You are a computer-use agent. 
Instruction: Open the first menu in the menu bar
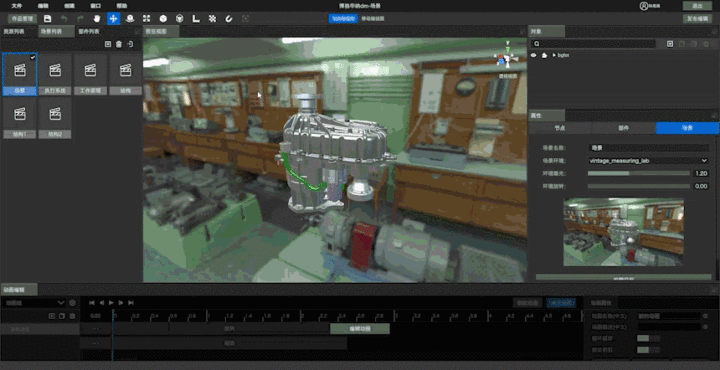tap(17, 6)
